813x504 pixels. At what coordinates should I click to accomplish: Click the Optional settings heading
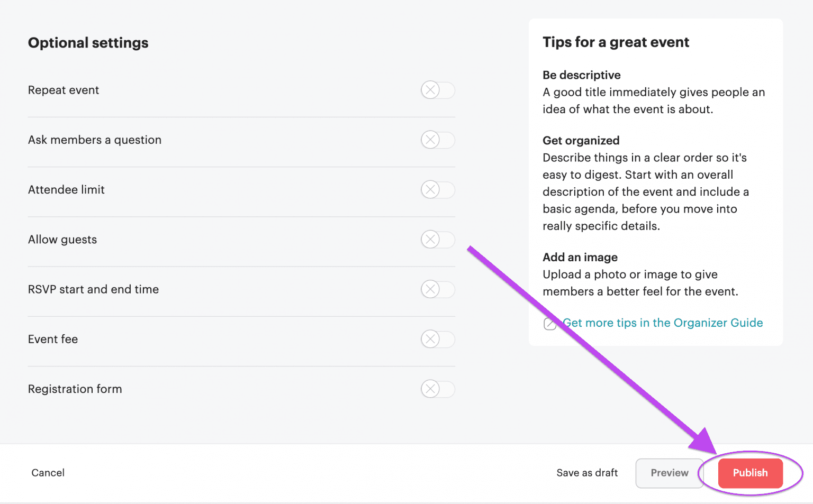[88, 42]
